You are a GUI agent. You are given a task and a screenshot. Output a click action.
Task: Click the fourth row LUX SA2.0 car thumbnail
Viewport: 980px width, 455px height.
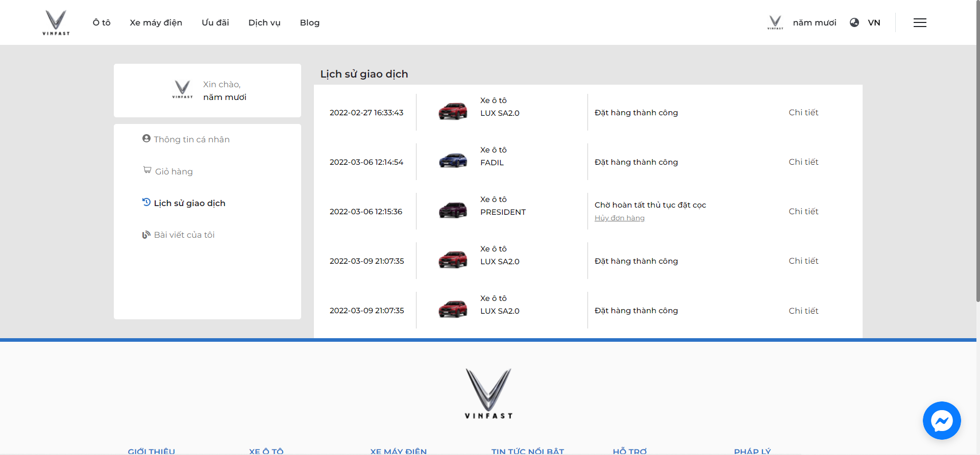[453, 260]
